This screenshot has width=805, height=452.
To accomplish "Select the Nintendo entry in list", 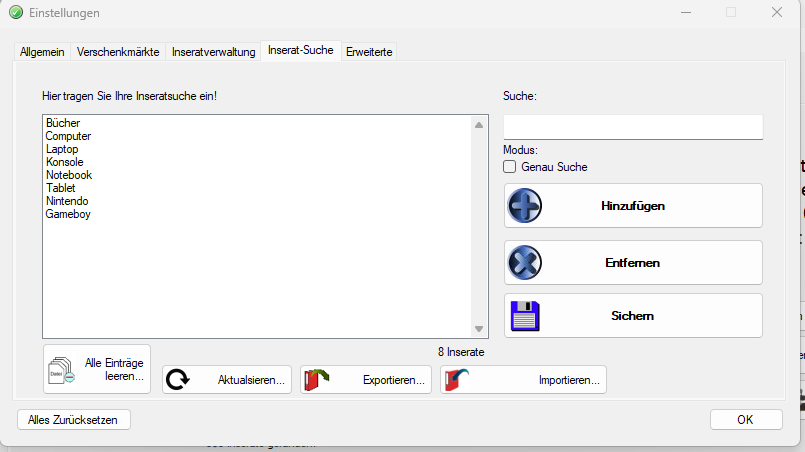I will 66,201.
